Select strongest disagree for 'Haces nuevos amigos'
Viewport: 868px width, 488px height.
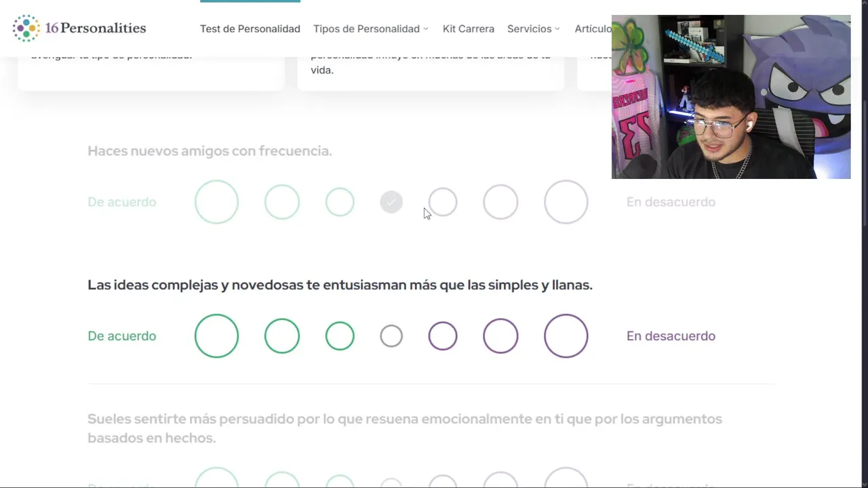coord(566,202)
